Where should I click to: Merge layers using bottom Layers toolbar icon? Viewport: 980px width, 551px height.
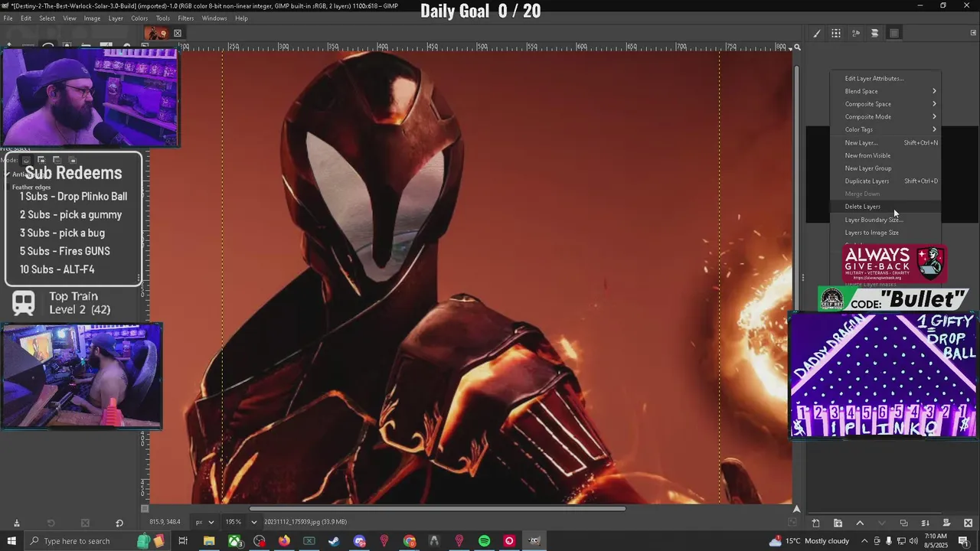click(925, 523)
